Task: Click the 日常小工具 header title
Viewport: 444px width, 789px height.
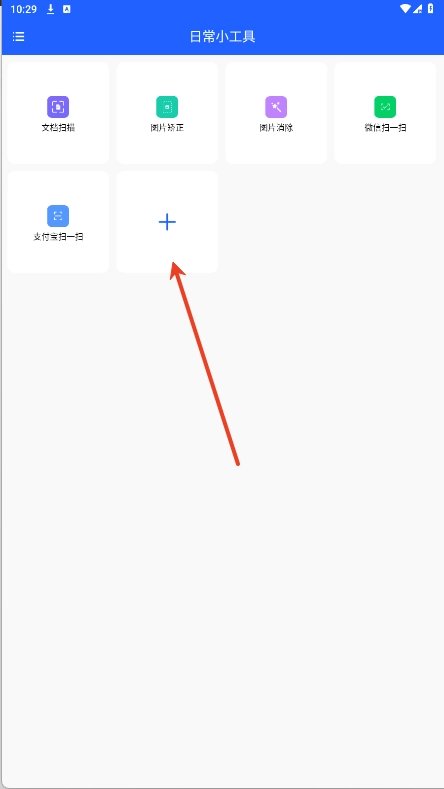Action: coord(223,37)
